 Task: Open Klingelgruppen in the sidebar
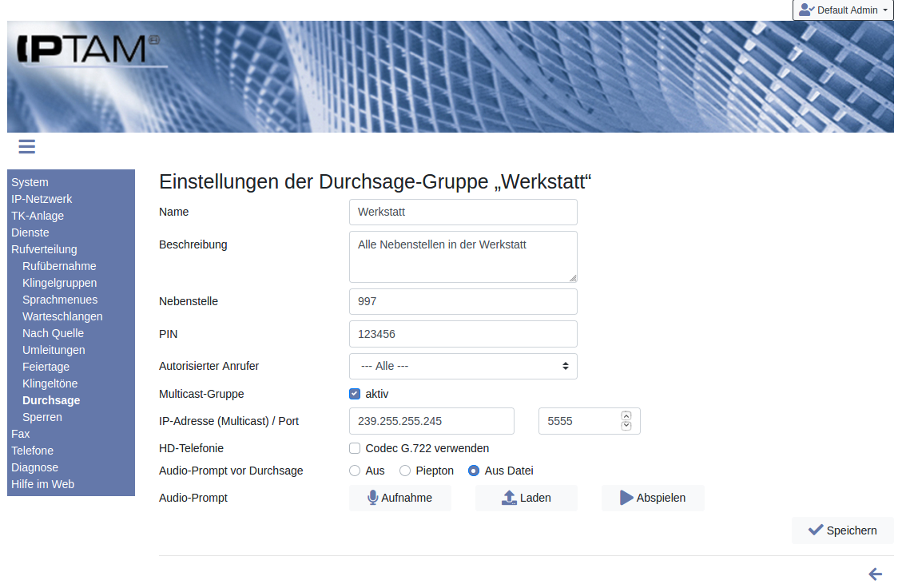[60, 283]
